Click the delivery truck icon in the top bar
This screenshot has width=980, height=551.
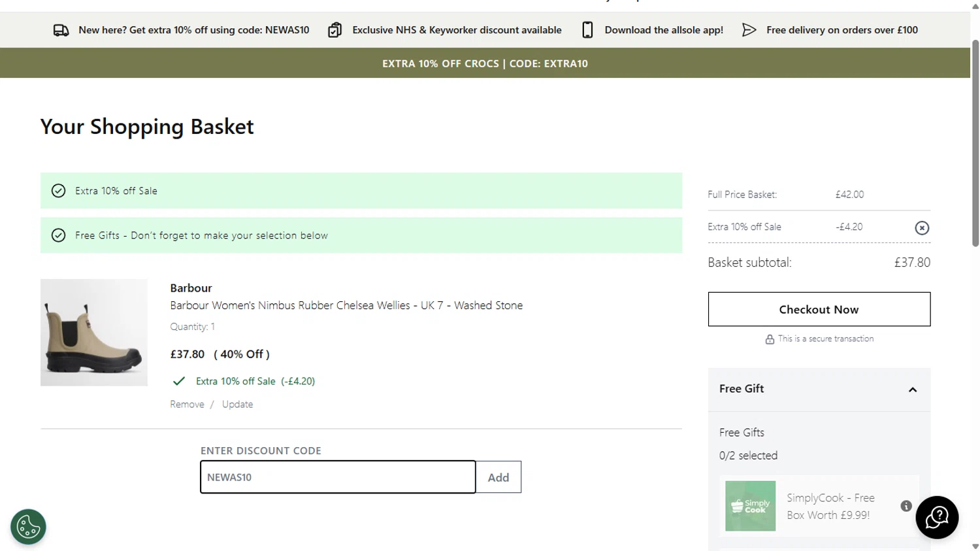[x=61, y=30]
